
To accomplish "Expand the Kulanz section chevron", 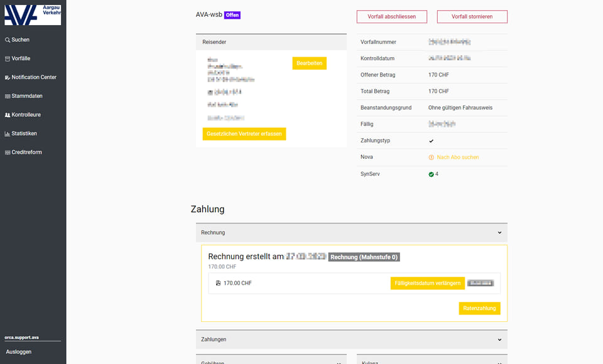I will (x=499, y=363).
